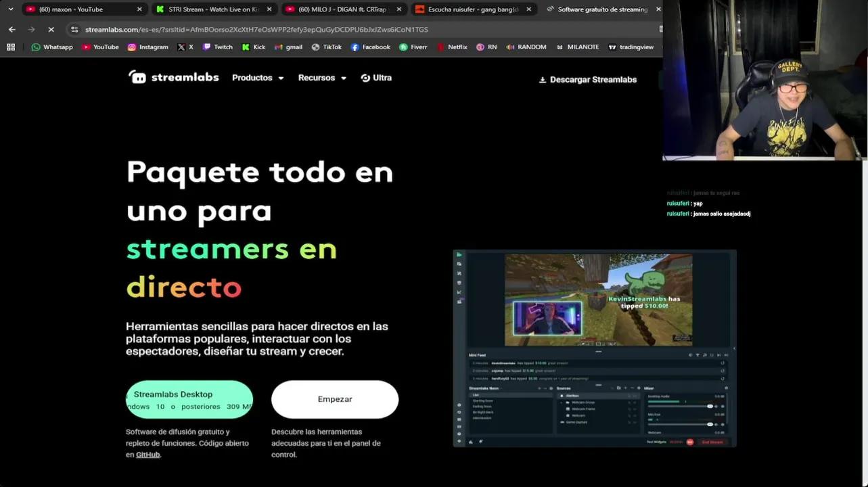The height and width of the screenshot is (487, 868).
Task: Select the Software gratuito de streaming tab
Action: point(601,9)
